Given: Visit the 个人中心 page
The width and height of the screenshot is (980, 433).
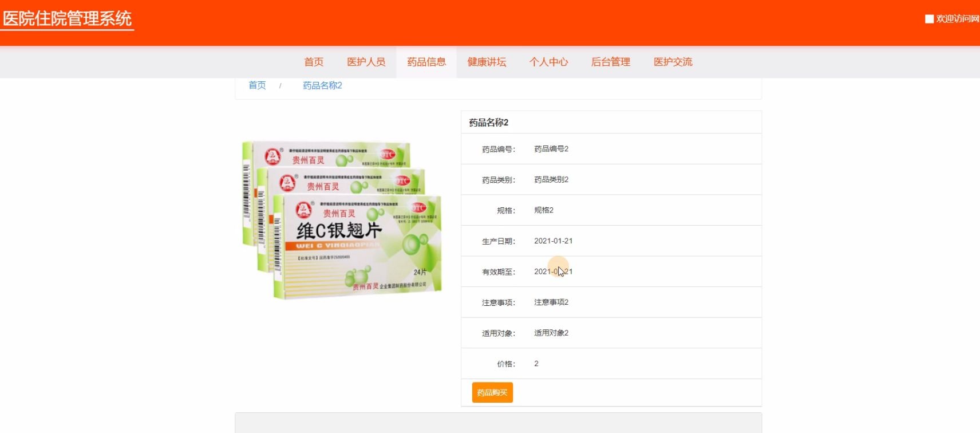Looking at the screenshot, I should tap(548, 62).
